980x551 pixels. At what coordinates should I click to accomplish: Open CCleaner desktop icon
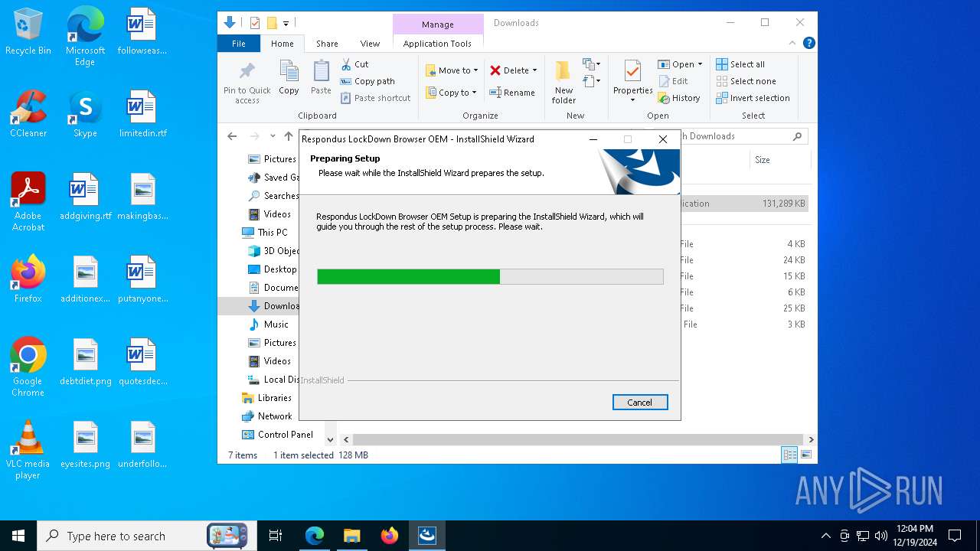coord(28,115)
